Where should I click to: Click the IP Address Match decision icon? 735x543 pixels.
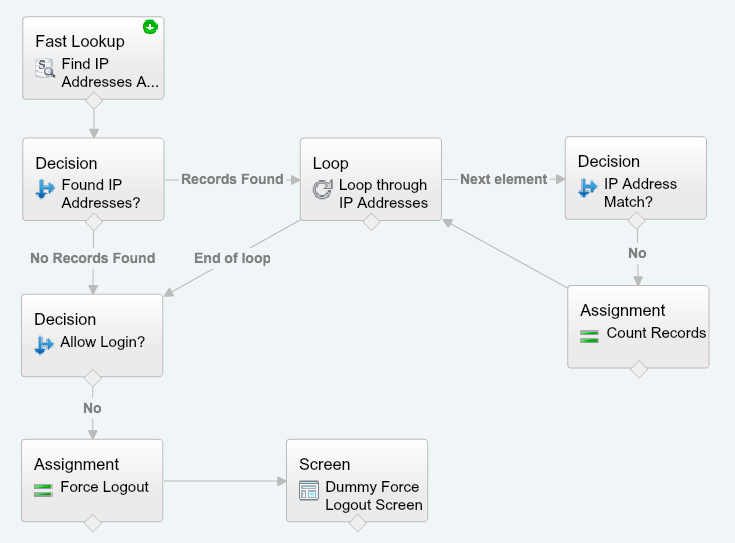click(x=588, y=188)
